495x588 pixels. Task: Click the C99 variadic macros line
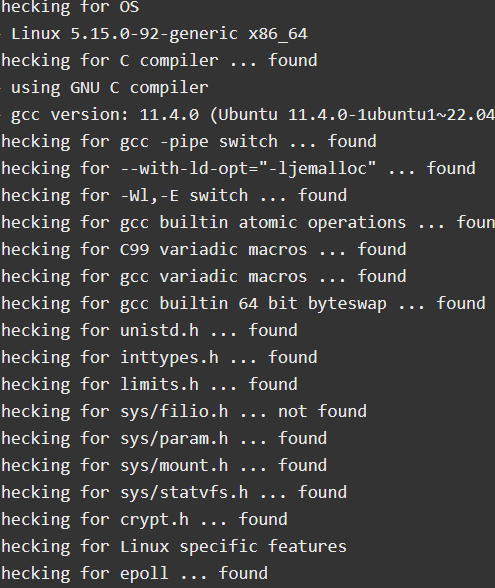[x=203, y=250]
